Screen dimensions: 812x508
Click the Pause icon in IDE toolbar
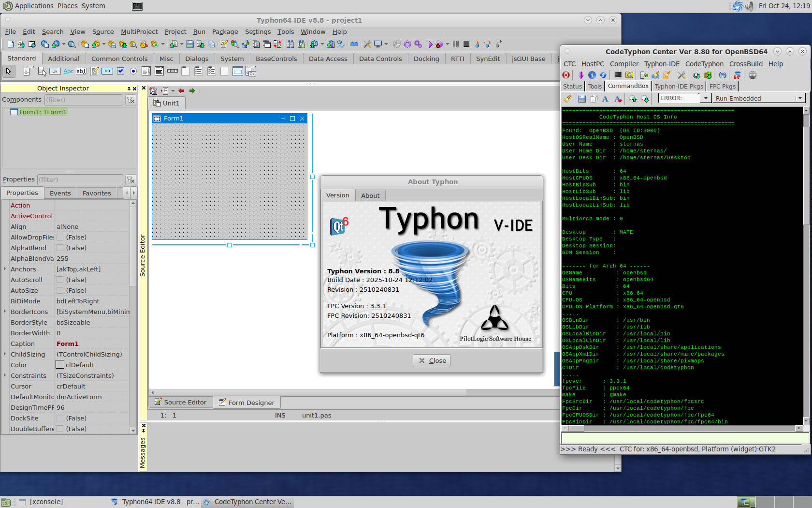(x=455, y=44)
